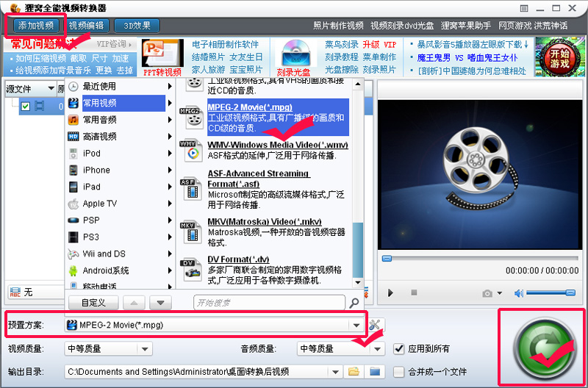Open the 预置方案 preset dropdown
The image size is (588, 388).
(356, 325)
